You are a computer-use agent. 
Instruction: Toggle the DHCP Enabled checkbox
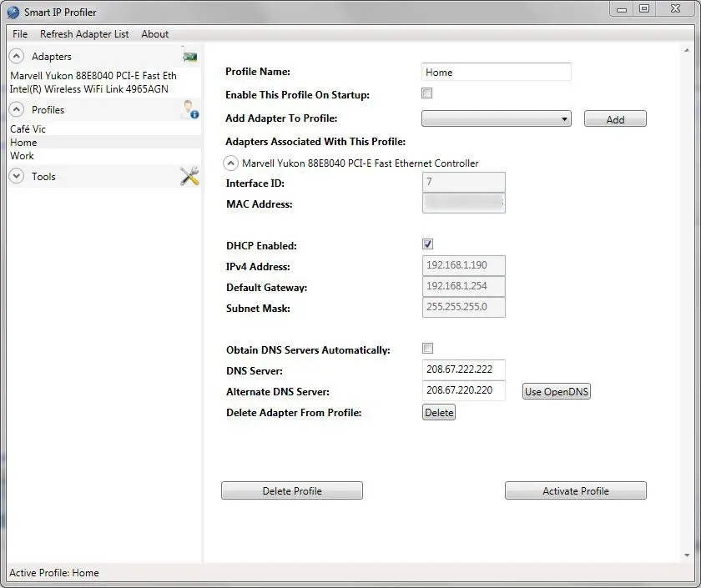coord(427,244)
